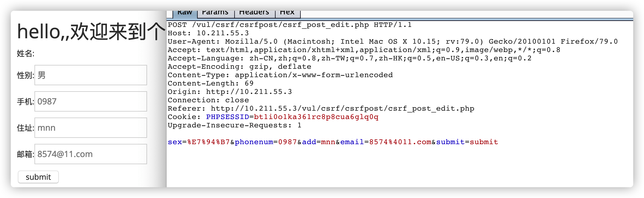Viewport: 644px width, 198px height.
Task: Click the 邮箱 email input field
Action: click(x=91, y=154)
